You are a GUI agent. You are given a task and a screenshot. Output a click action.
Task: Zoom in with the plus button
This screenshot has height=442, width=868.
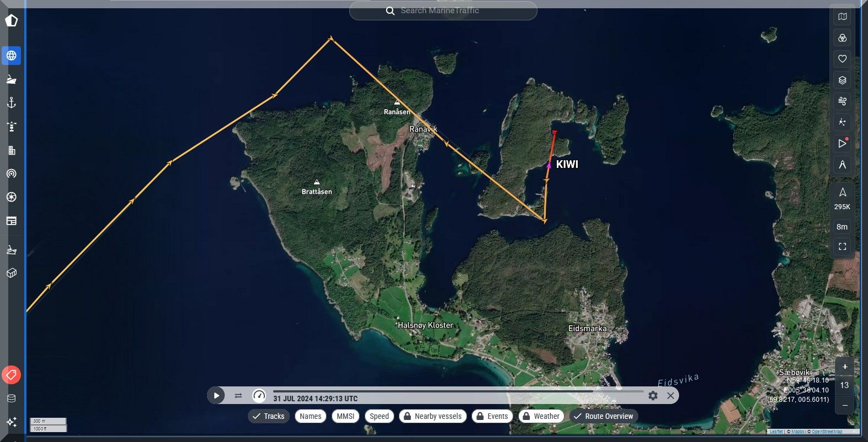coord(844,367)
